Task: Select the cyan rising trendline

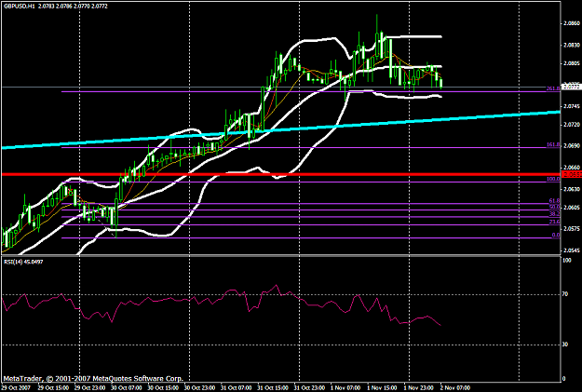Action: tap(280, 129)
